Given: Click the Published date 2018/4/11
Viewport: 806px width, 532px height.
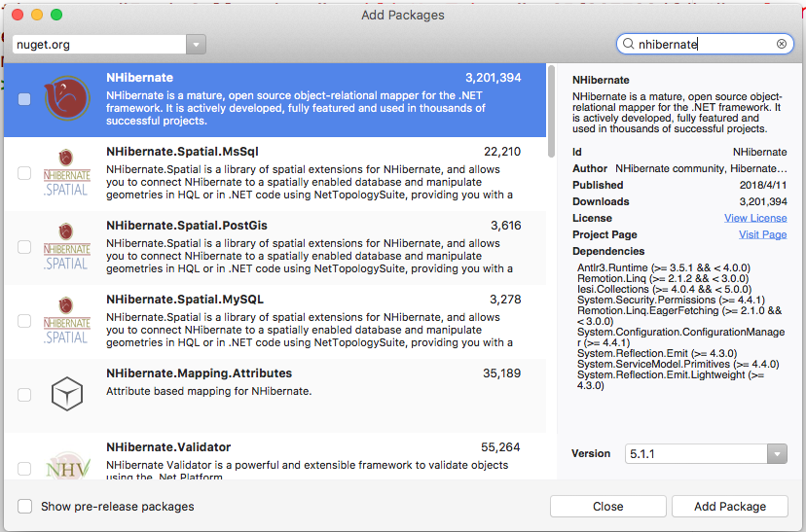Looking at the screenshot, I should point(763,185).
